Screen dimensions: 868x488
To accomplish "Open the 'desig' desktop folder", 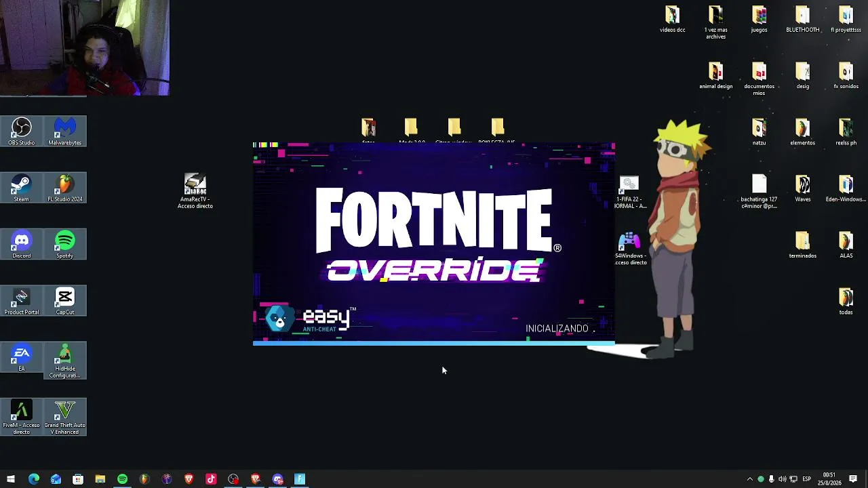I will (x=802, y=76).
